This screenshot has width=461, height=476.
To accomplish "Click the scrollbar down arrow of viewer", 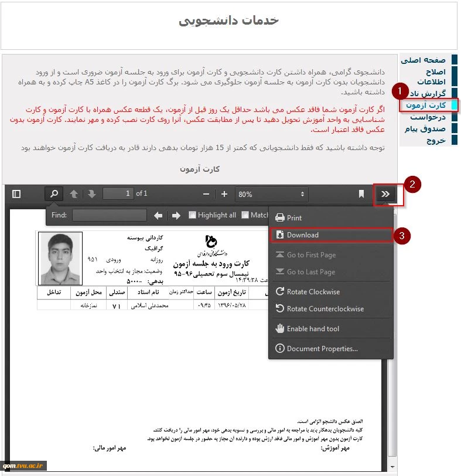I will (x=393, y=467).
